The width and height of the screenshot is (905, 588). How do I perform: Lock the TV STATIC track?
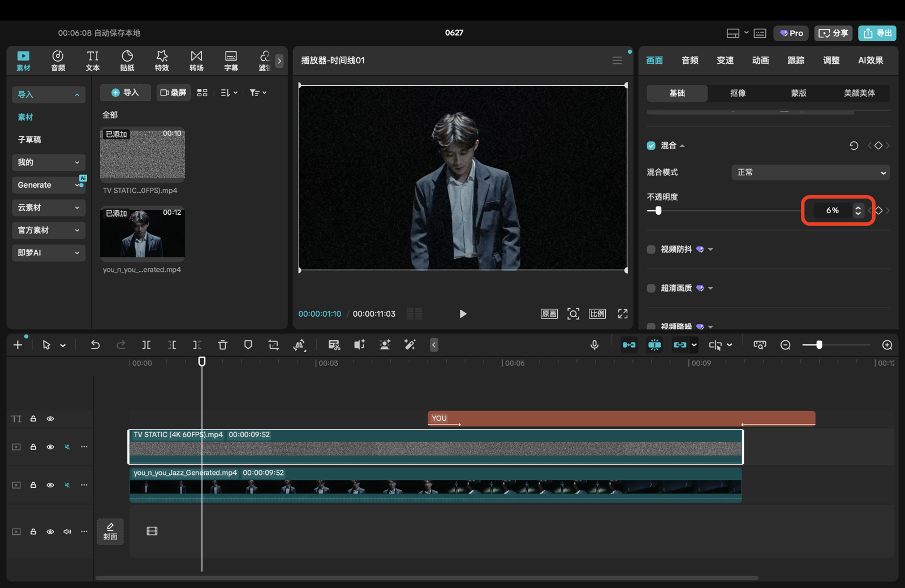point(33,447)
